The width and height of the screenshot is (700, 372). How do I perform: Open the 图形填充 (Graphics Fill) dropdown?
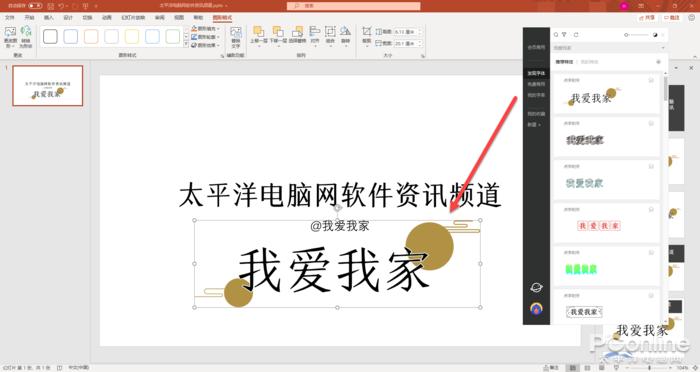coord(205,29)
